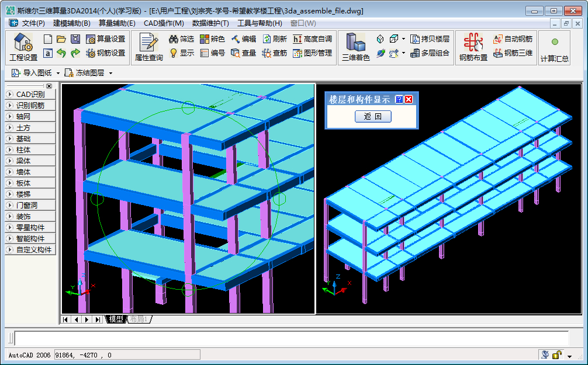Click the command line input field
This screenshot has width=588, height=365.
click(x=292, y=338)
